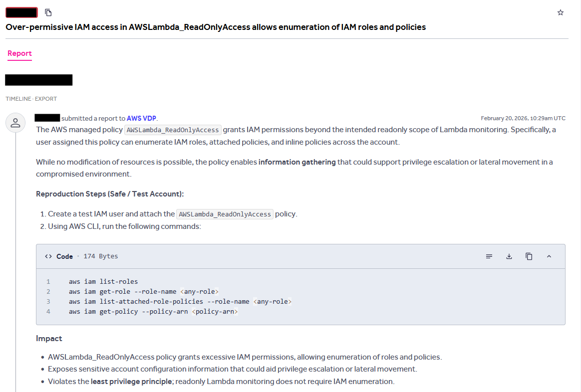
Task: Click the bold 'least privilege principle' text
Action: pyautogui.click(x=131, y=382)
